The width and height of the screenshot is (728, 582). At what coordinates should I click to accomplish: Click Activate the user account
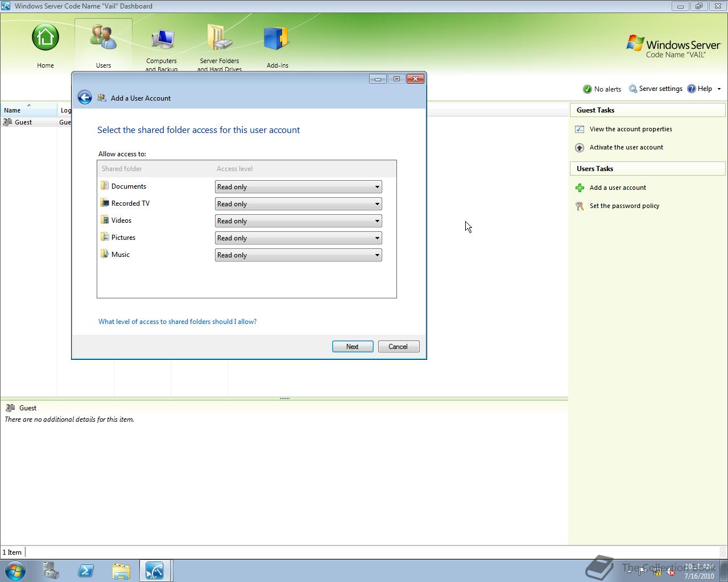click(x=626, y=147)
